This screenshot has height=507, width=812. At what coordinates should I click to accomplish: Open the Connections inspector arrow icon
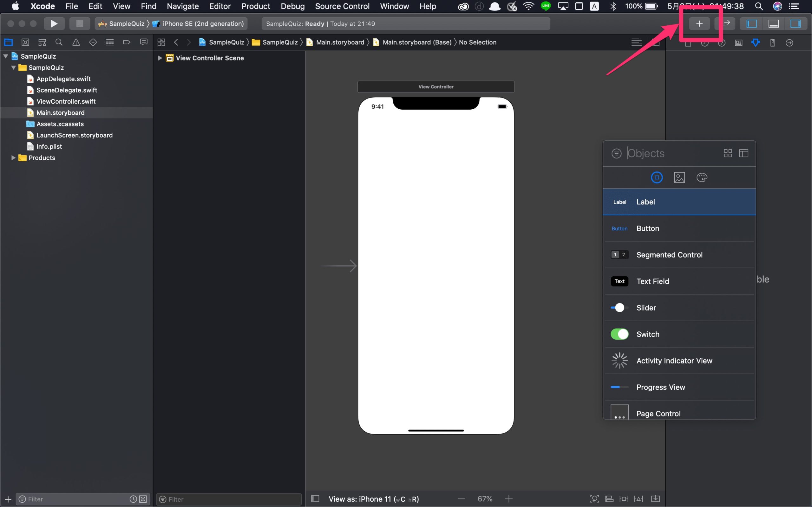click(789, 42)
